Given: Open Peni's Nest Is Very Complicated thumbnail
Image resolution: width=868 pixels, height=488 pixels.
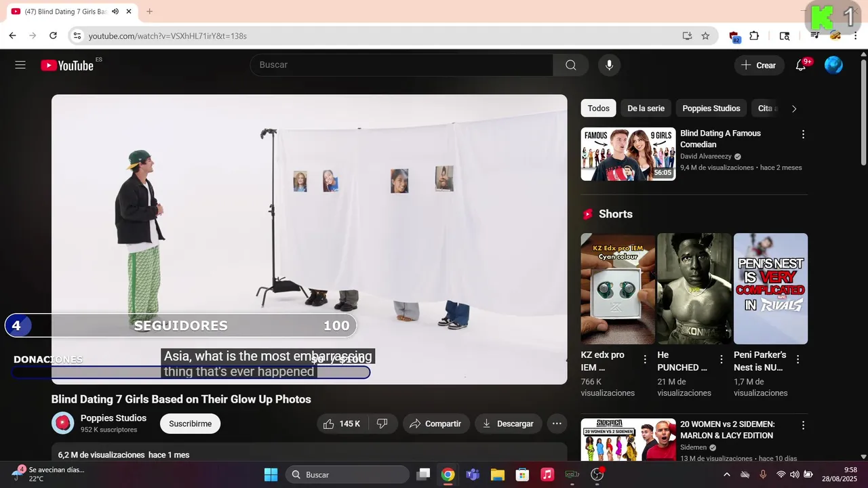Looking at the screenshot, I should (770, 289).
